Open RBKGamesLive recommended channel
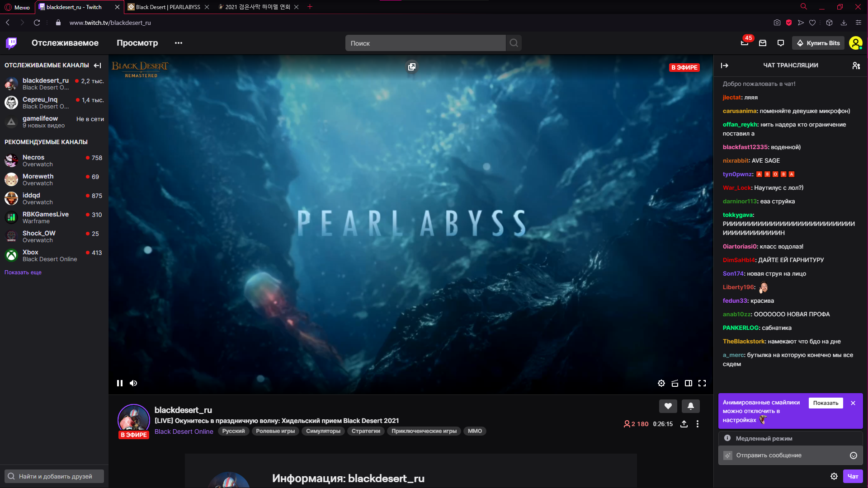The image size is (868, 488). pyautogui.click(x=54, y=218)
